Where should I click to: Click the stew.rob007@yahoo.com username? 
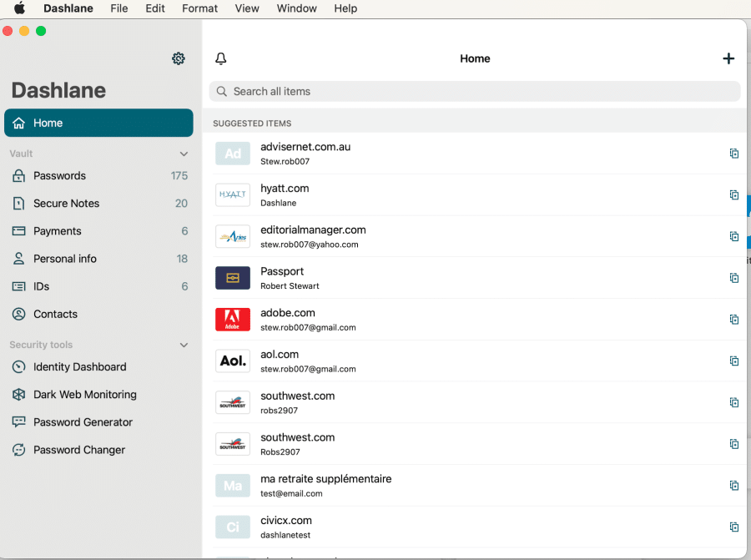pos(310,245)
